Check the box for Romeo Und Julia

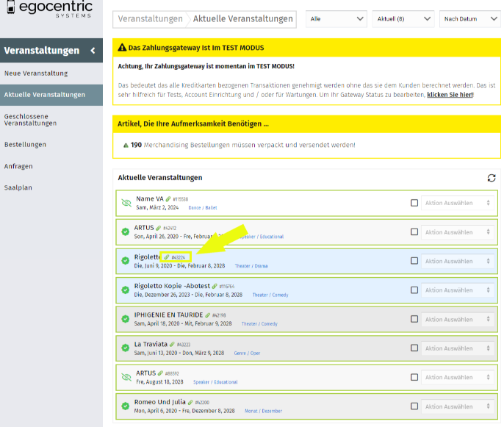[x=414, y=406]
